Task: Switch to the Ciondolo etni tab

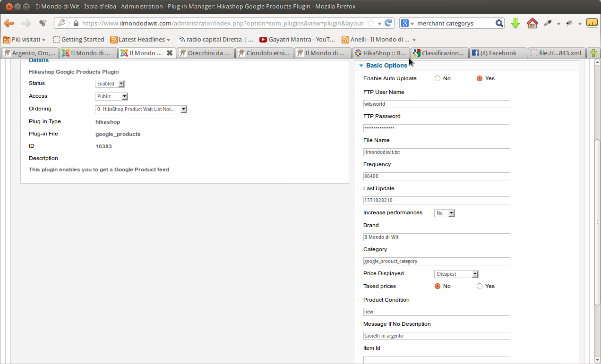Action: click(x=264, y=53)
